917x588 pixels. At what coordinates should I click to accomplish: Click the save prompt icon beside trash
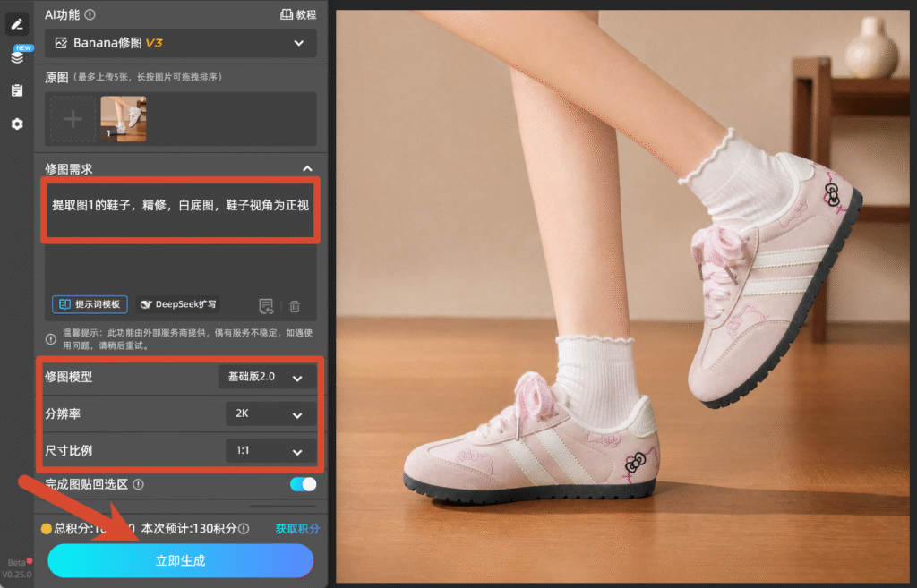tap(266, 306)
